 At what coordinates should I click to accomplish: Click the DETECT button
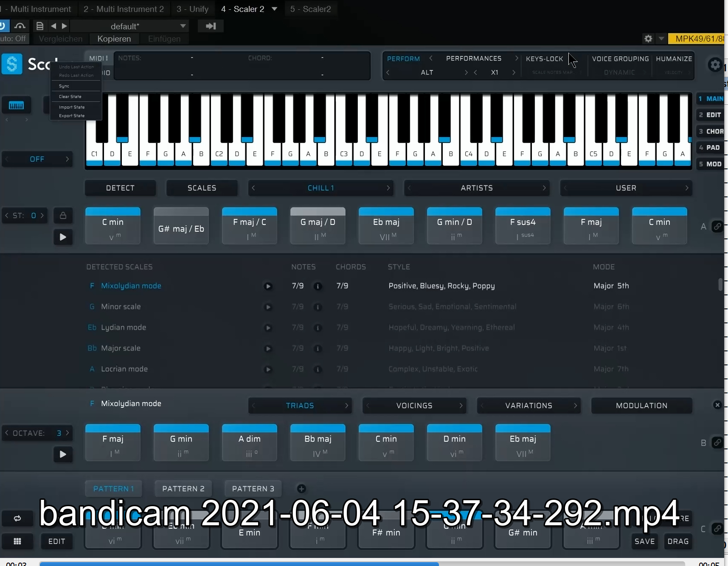pyautogui.click(x=120, y=188)
